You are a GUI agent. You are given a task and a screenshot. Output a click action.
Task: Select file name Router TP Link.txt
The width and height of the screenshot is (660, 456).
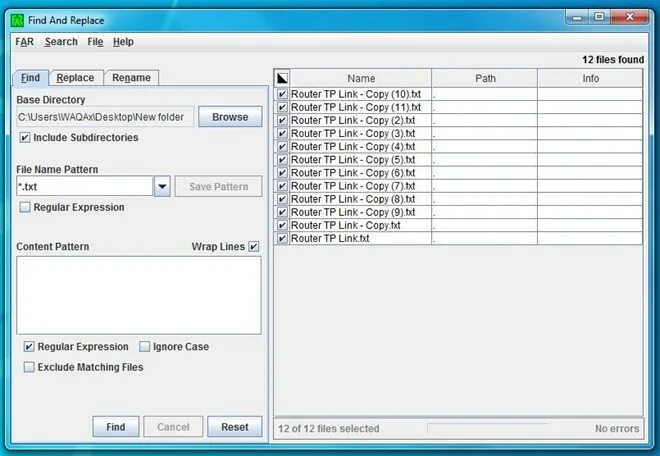330,238
